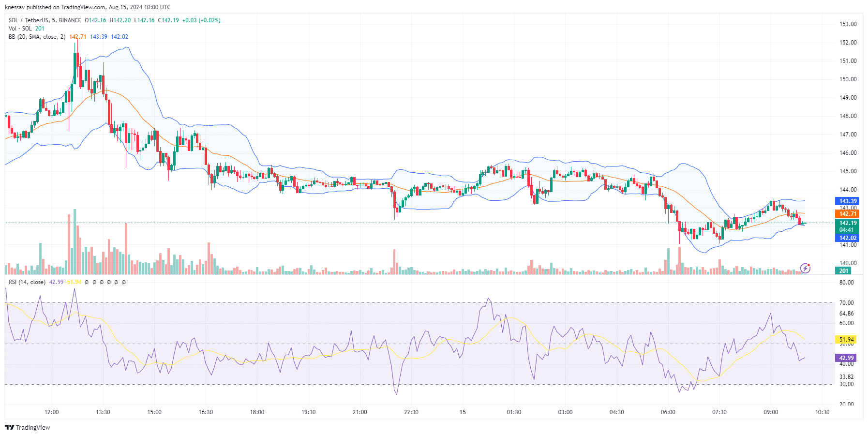This screenshot has height=436, width=868.
Task: Click yellow RSI value 51.94 in legend
Action: point(74,282)
